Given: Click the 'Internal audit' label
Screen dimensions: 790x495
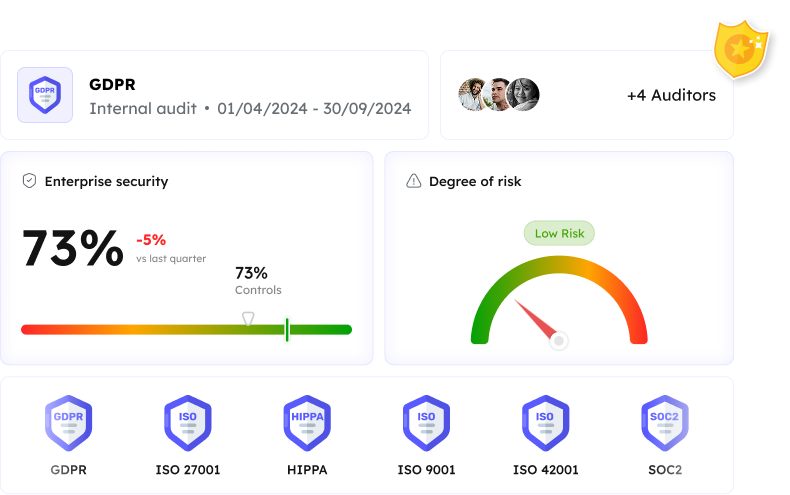Looking at the screenshot, I should [x=143, y=108].
